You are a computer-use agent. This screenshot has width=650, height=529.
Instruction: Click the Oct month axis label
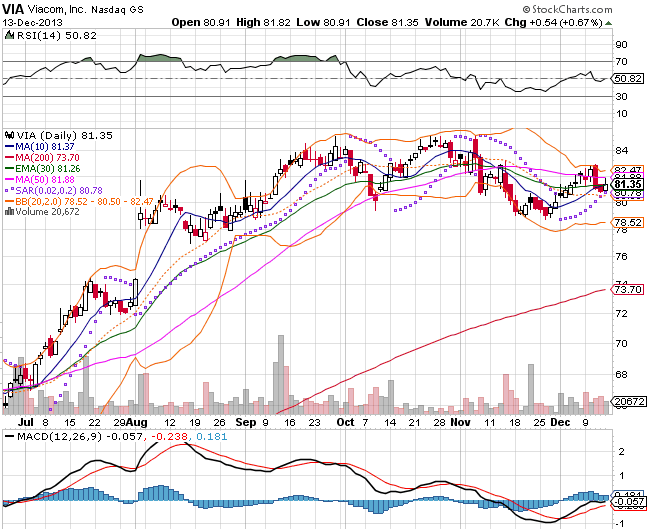click(x=345, y=422)
